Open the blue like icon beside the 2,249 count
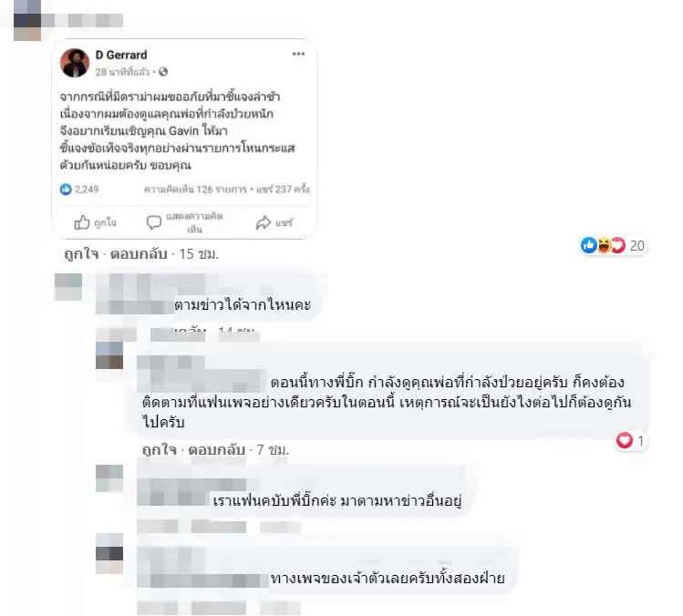 click(x=66, y=190)
